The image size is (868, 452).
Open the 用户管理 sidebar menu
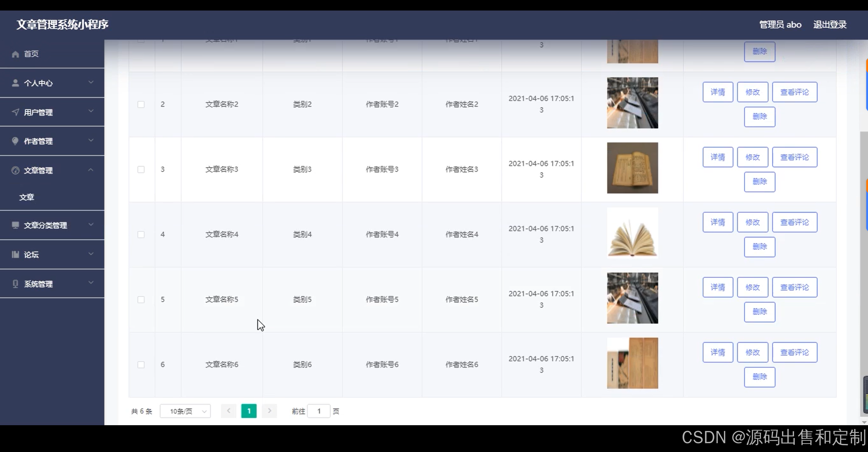click(52, 112)
